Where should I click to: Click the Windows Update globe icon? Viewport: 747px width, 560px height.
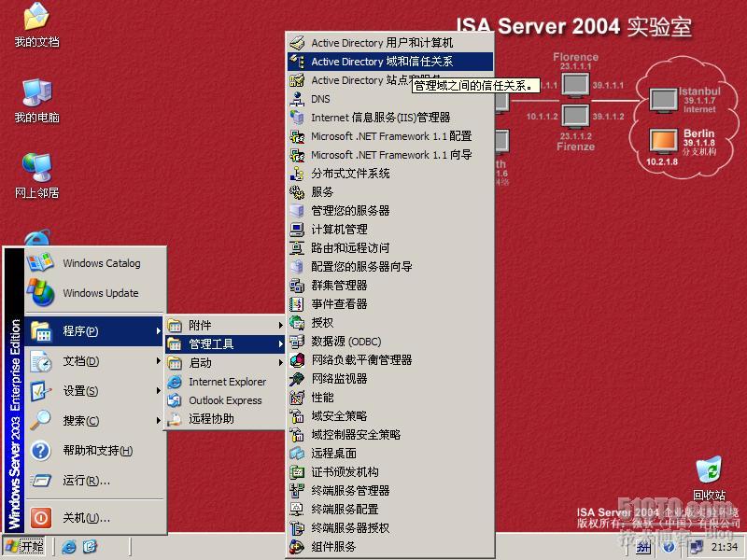[40, 292]
